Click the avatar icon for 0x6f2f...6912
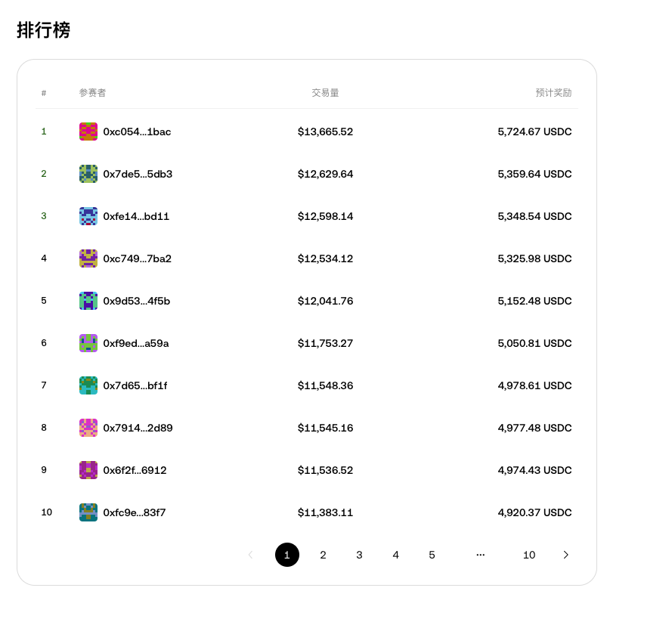The height and width of the screenshot is (625, 672). pos(88,470)
